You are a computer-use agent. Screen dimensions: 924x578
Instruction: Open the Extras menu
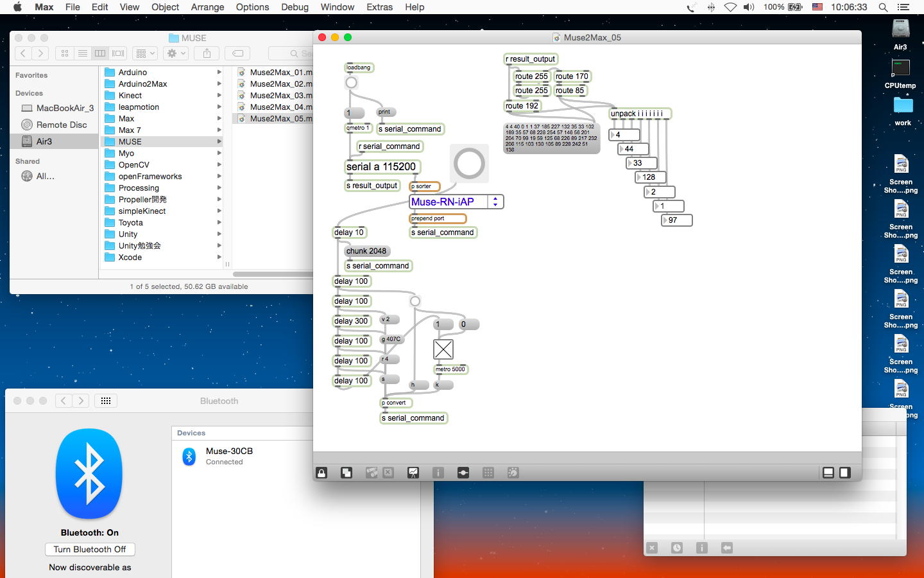[379, 7]
